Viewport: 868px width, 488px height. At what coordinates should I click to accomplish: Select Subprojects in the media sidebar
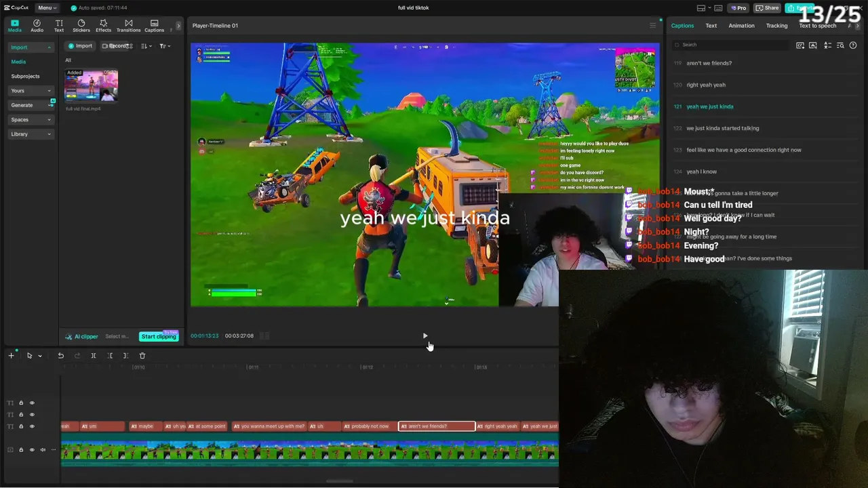click(25, 76)
